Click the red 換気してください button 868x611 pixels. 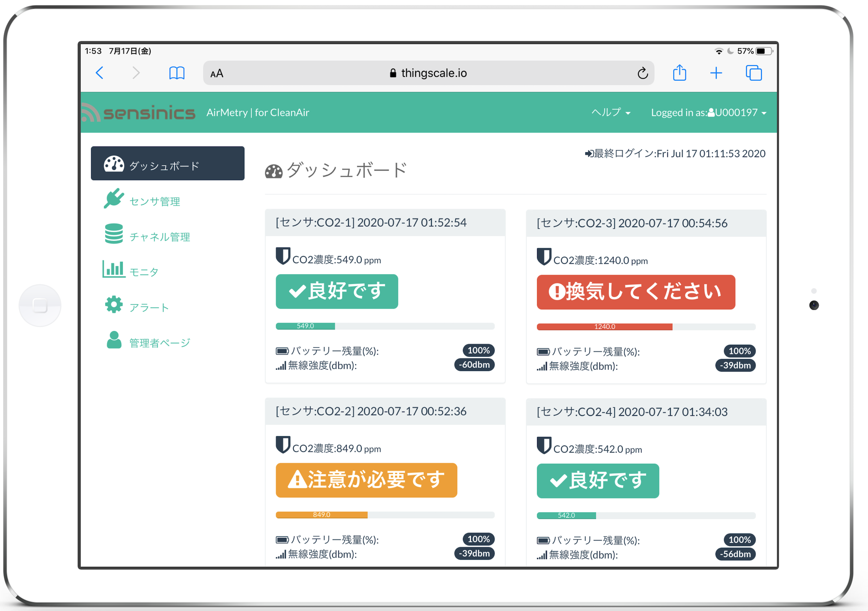coord(635,292)
